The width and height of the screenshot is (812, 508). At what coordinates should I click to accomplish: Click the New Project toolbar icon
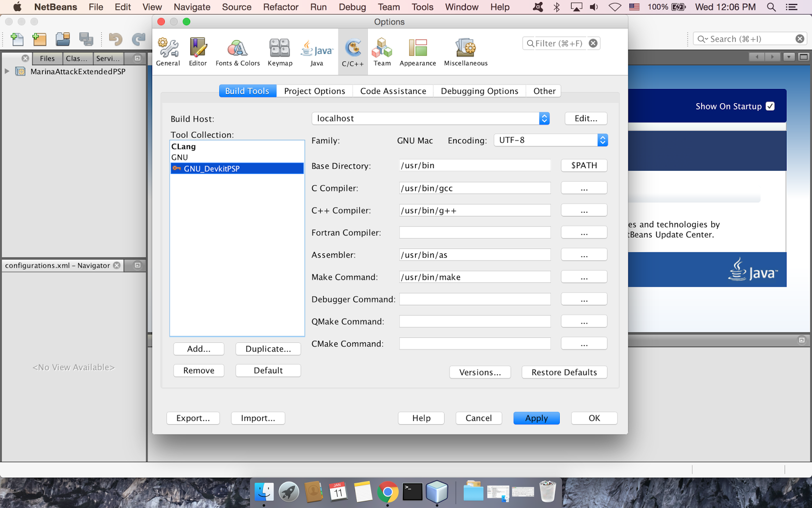[39, 39]
